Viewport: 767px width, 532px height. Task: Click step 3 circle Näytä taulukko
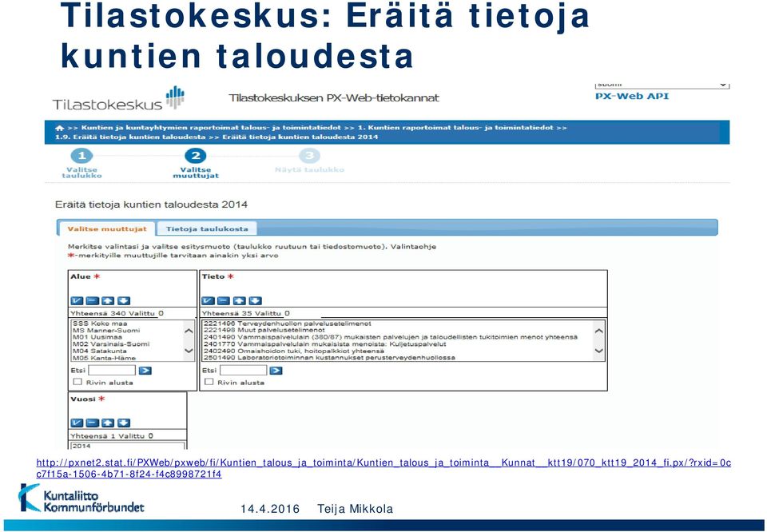click(x=309, y=156)
